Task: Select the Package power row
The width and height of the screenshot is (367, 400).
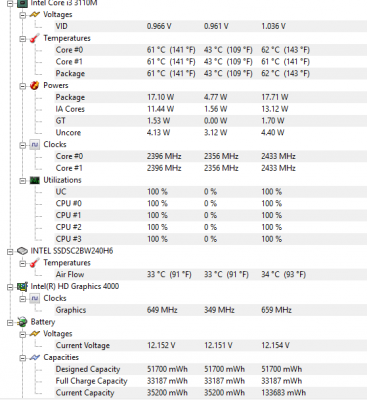Action: point(210,97)
